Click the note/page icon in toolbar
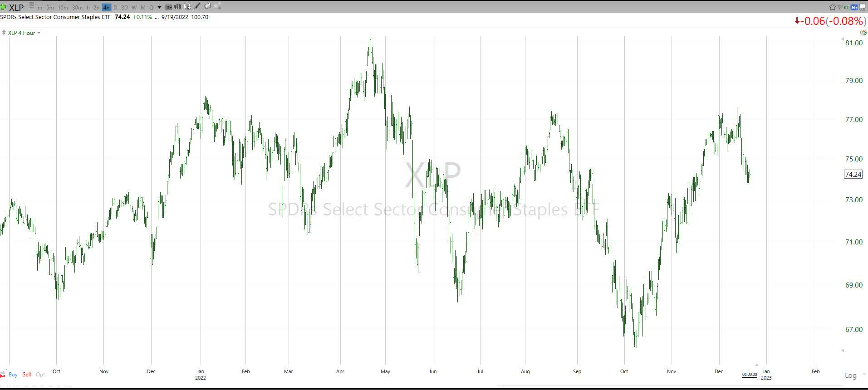 click(207, 6)
